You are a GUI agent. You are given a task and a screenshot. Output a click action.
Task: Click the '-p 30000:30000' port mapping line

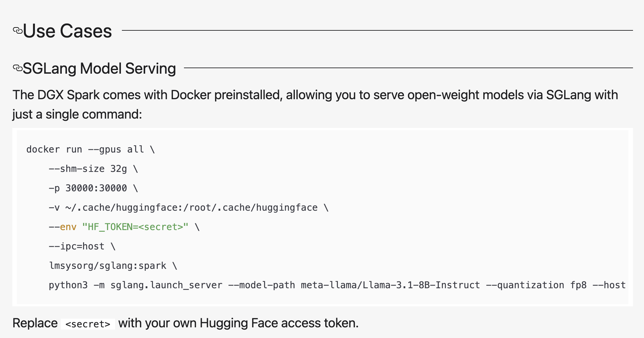93,188
